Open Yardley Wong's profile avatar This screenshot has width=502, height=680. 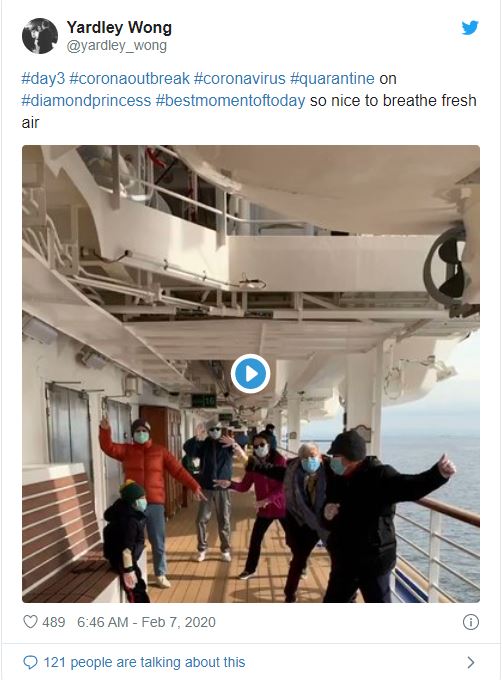pos(39,36)
